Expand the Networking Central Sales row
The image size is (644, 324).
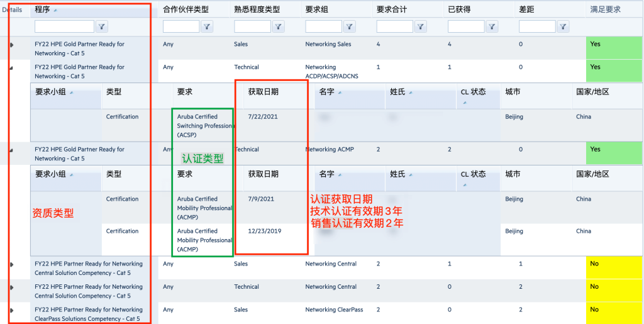11,264
